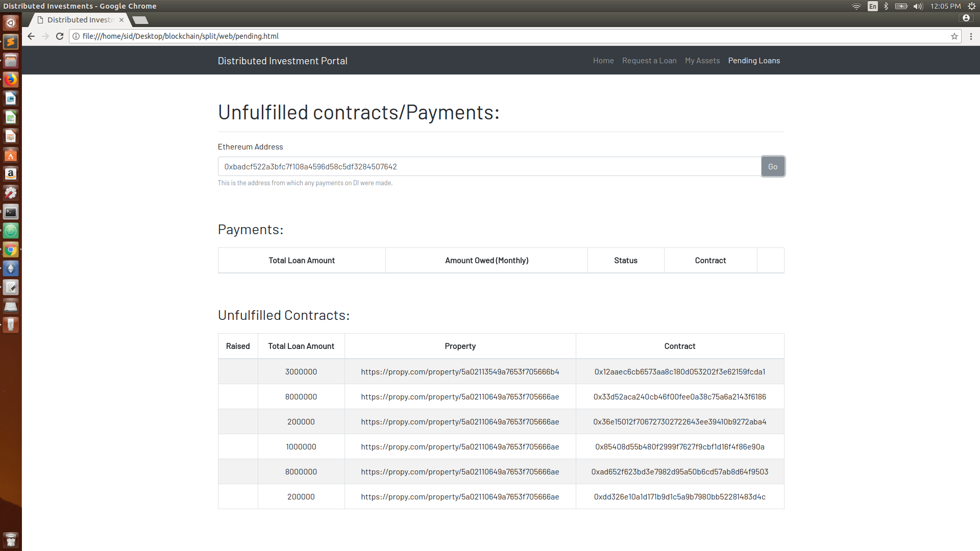The height and width of the screenshot is (551, 980).
Task: Click contract 0x12aaec6cb6573aa8c180d053202f3e62159fcda1
Action: [679, 372]
